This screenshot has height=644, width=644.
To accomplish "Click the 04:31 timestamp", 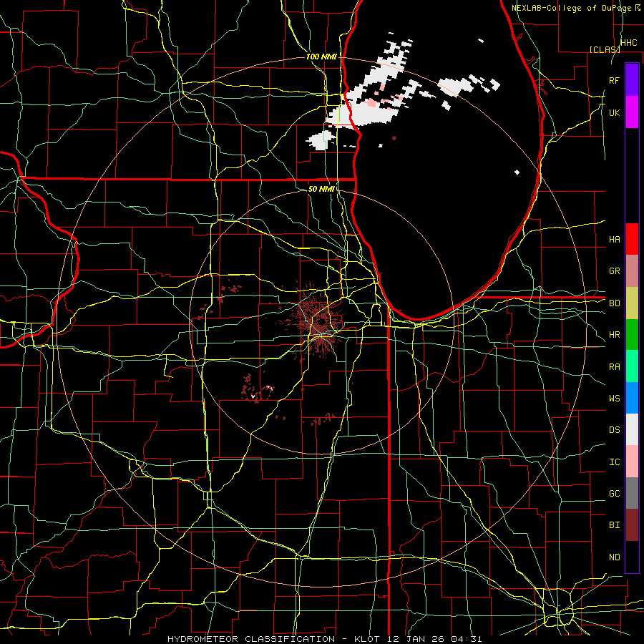I will pyautogui.click(x=466, y=639).
